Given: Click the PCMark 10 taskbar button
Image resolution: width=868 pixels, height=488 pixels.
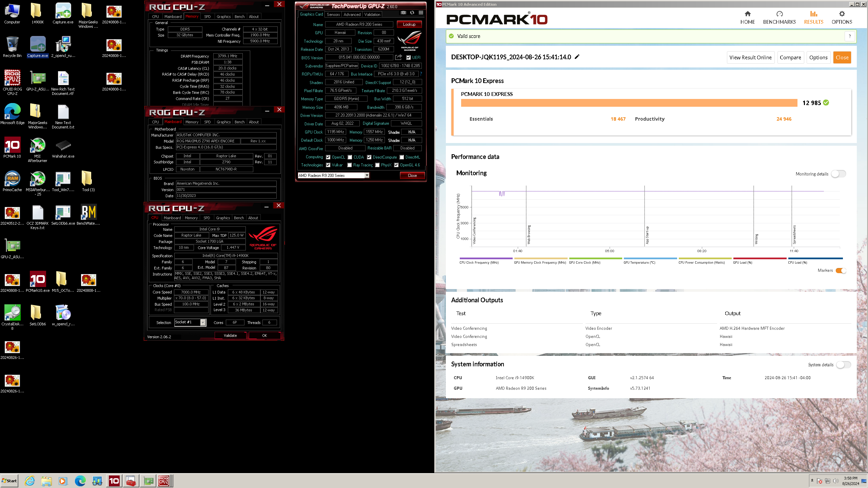Looking at the screenshot, I should click(114, 481).
